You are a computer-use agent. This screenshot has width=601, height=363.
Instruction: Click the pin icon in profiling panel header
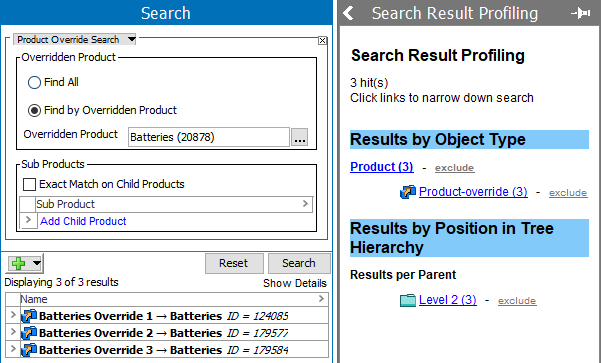pyautogui.click(x=581, y=13)
